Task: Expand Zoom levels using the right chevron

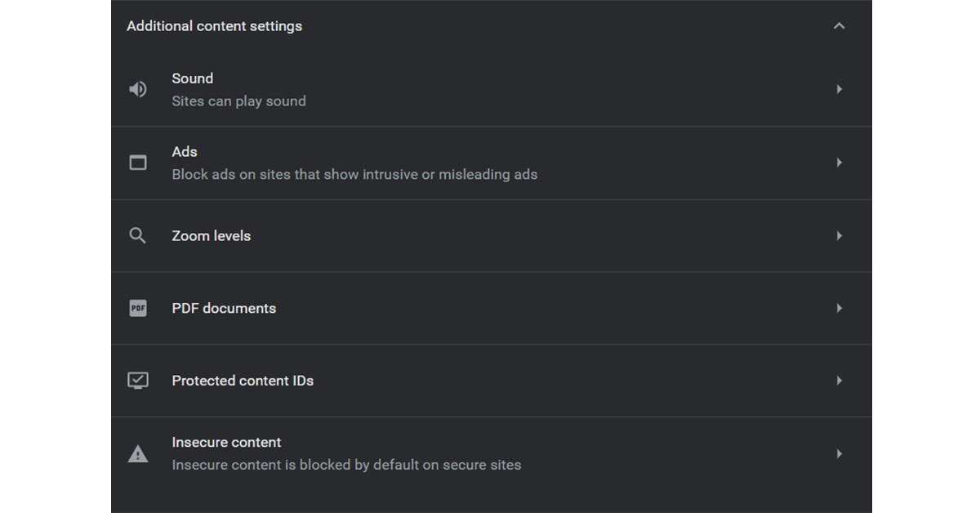Action: click(840, 235)
